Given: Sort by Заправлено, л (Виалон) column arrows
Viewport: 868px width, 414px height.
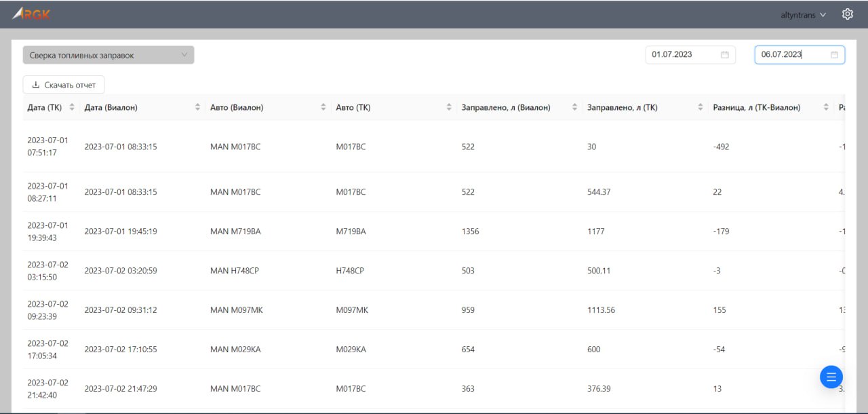Looking at the screenshot, I should (574, 107).
